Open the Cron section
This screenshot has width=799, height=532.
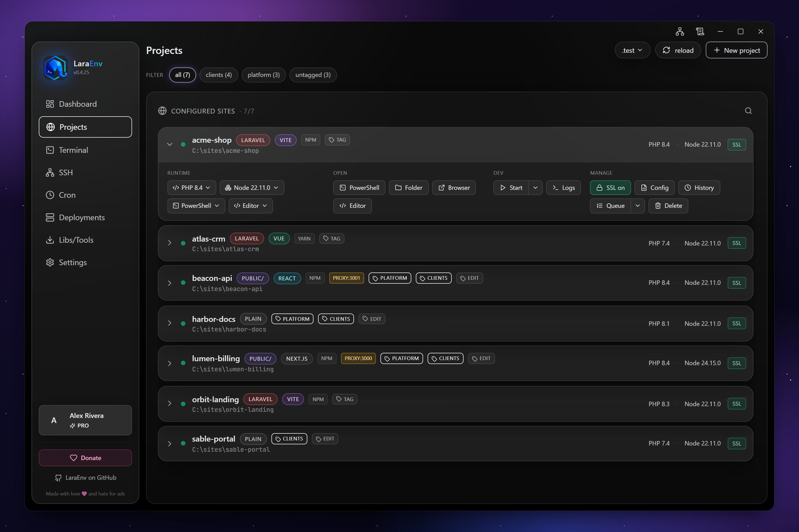[x=85, y=195]
